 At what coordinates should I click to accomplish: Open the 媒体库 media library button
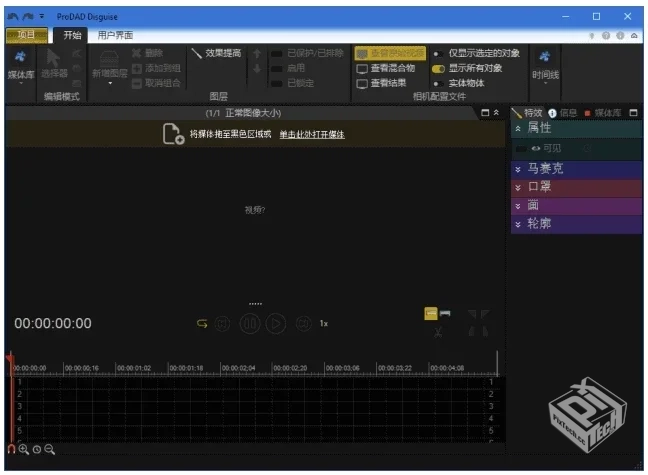(x=20, y=65)
